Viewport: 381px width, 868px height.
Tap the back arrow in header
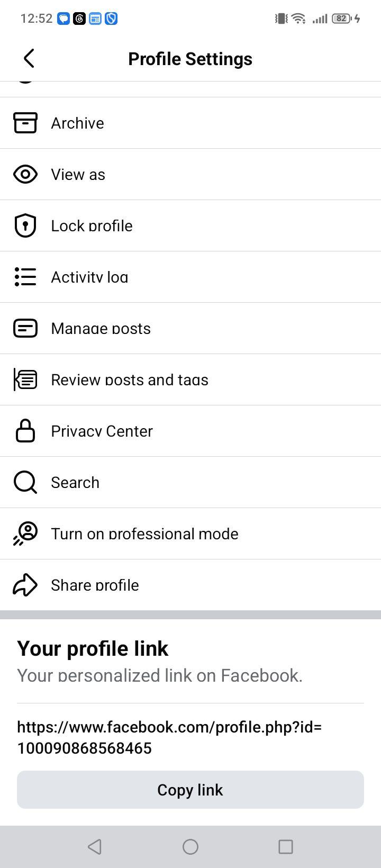pos(29,58)
